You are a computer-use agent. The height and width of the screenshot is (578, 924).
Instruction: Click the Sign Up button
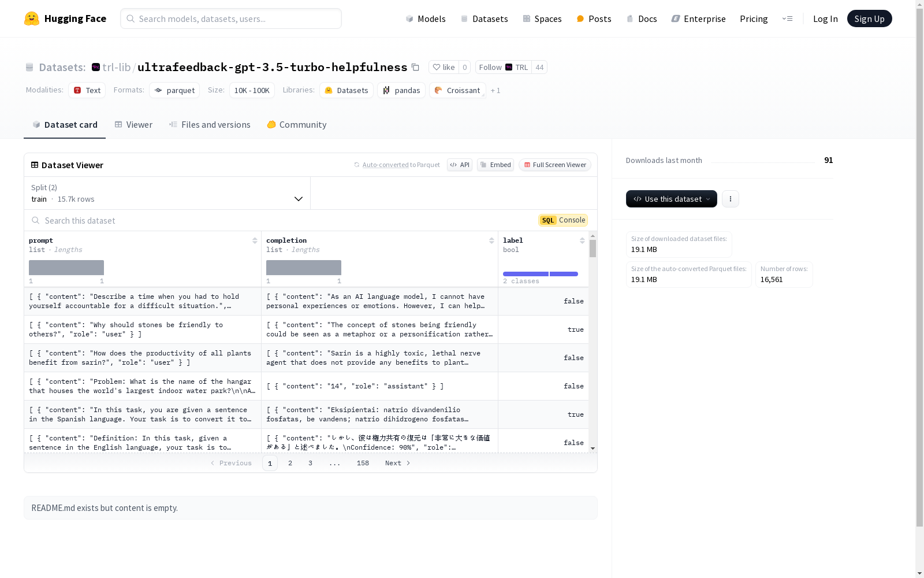(869, 18)
